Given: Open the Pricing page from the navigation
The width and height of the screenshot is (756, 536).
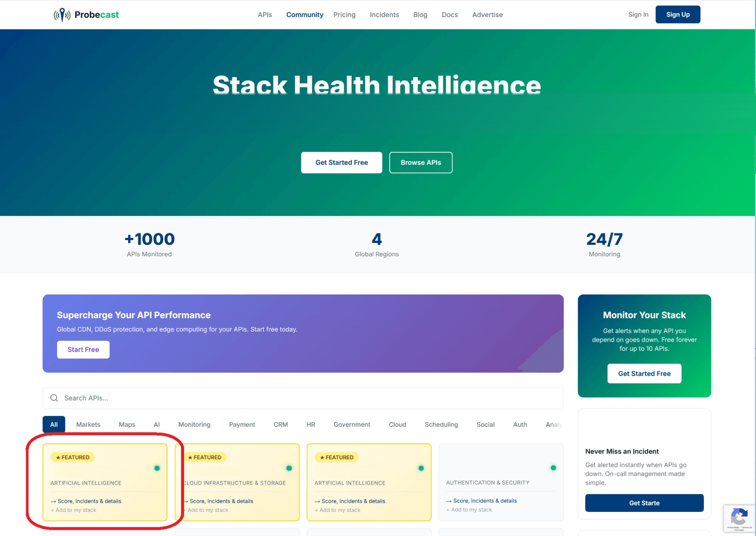Looking at the screenshot, I should (x=344, y=14).
